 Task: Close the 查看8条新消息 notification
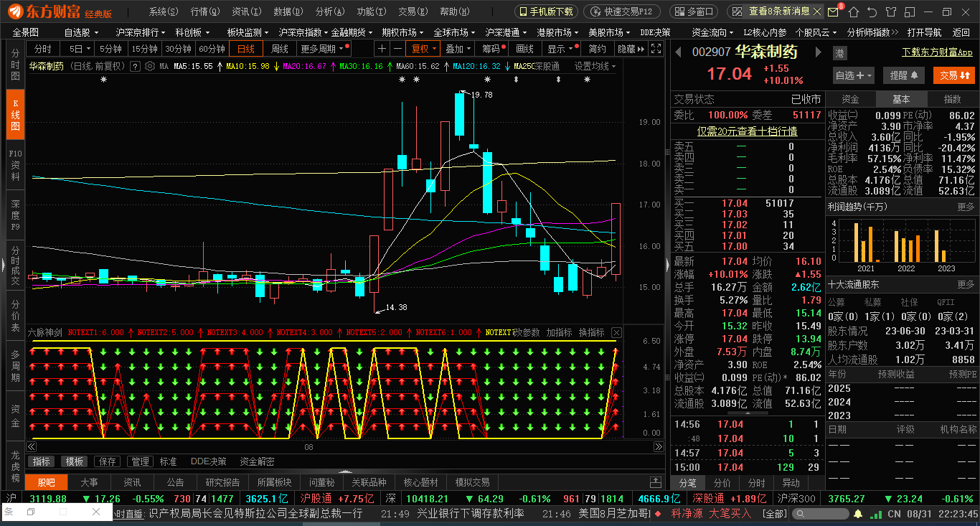[x=818, y=11]
